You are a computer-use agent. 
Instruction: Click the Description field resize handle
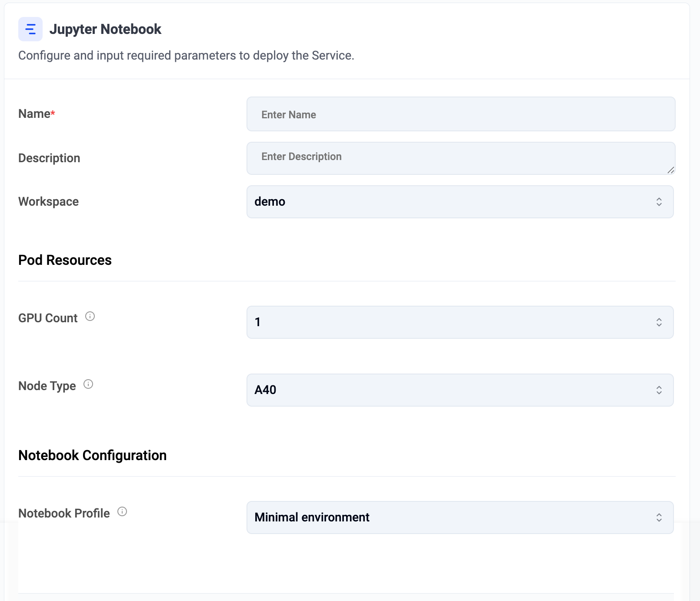671,170
